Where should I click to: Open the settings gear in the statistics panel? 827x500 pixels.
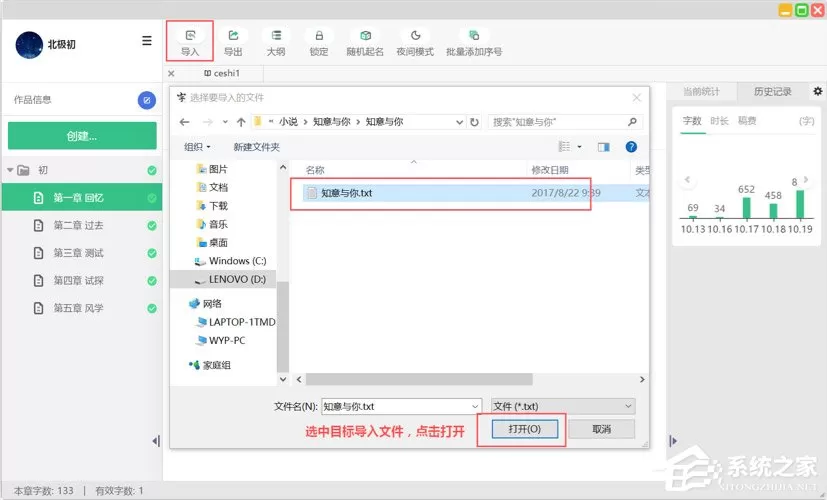pos(818,91)
